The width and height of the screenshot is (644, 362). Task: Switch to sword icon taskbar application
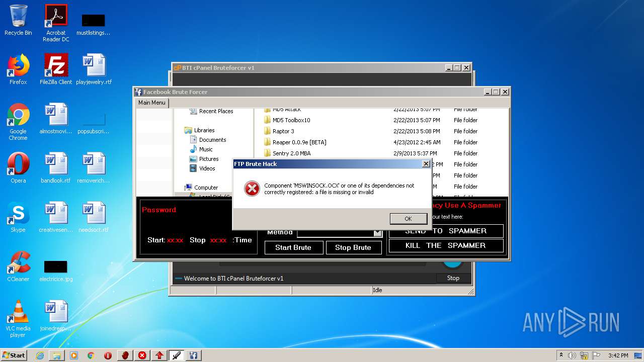[177, 355]
